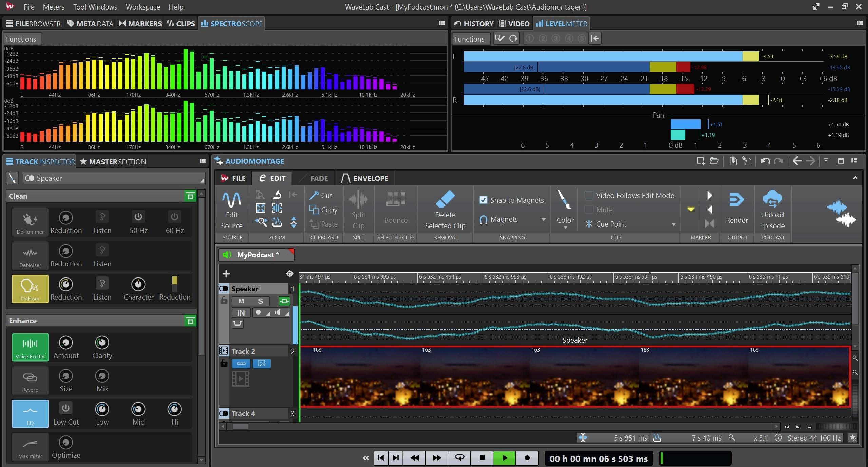This screenshot has width=868, height=467.
Task: Toggle the EQ module
Action: [30, 414]
